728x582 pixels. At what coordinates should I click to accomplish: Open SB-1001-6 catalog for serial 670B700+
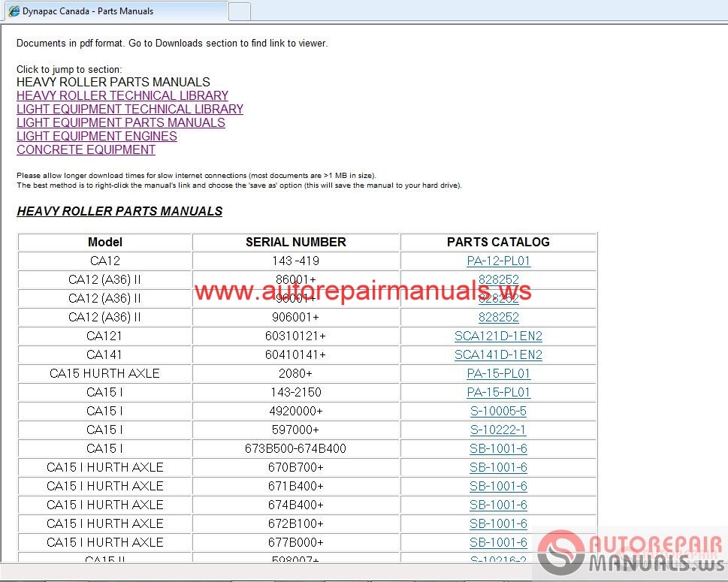(x=498, y=467)
